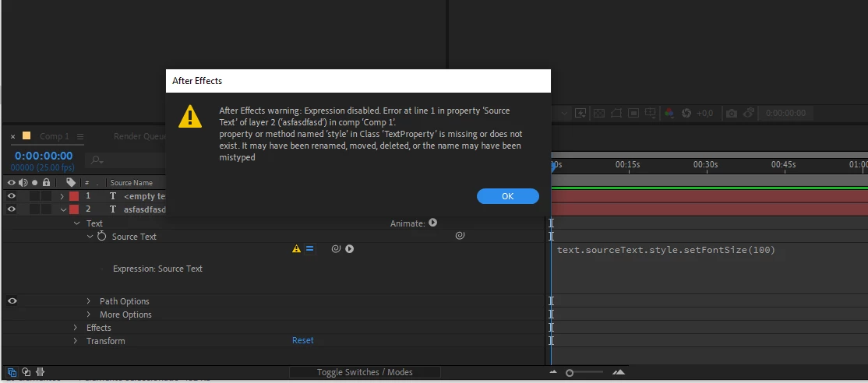
Task: Click layer 2 text type icon
Action: (x=113, y=209)
